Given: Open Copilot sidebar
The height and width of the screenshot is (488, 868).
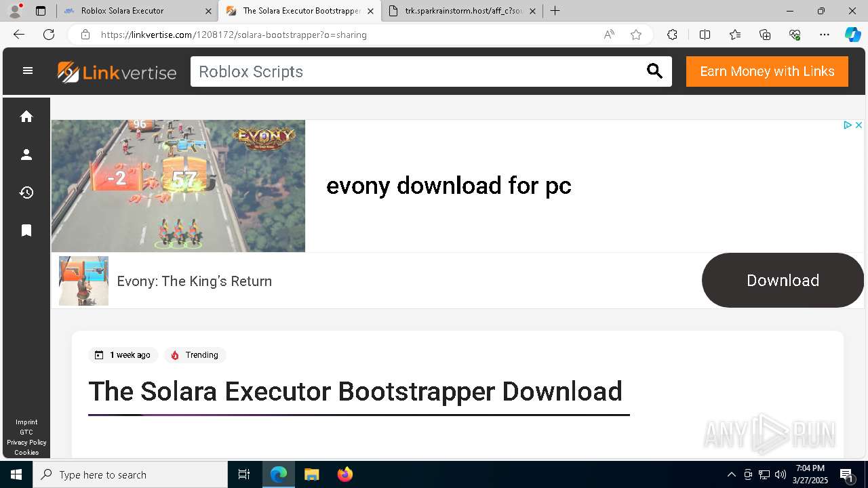Looking at the screenshot, I should (852, 35).
